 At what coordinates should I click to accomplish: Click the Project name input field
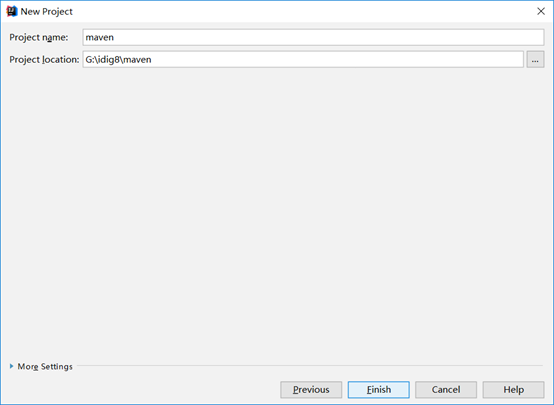(x=313, y=37)
